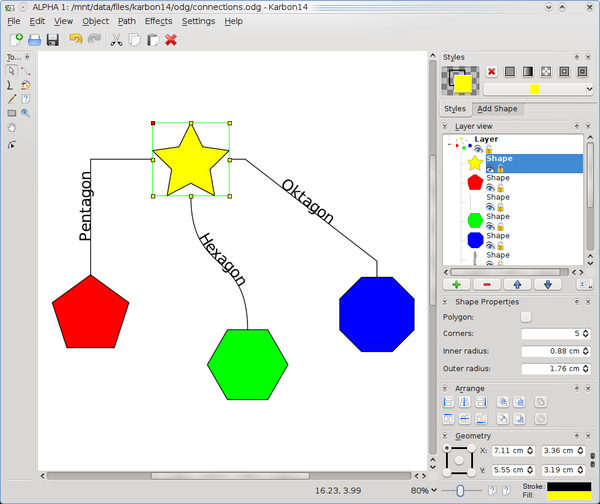The image size is (600, 504).
Task: Click the red Delete X toolbar icon
Action: [x=171, y=40]
